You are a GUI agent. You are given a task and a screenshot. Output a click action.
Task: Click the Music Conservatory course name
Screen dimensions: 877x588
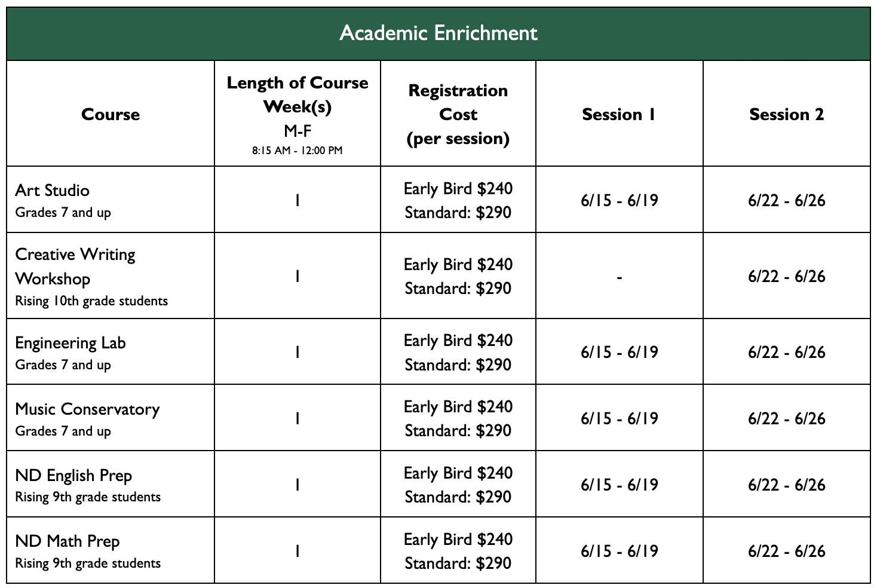87,409
